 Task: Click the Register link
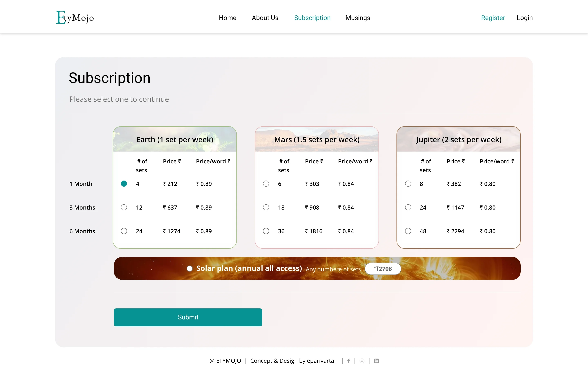coord(493,18)
